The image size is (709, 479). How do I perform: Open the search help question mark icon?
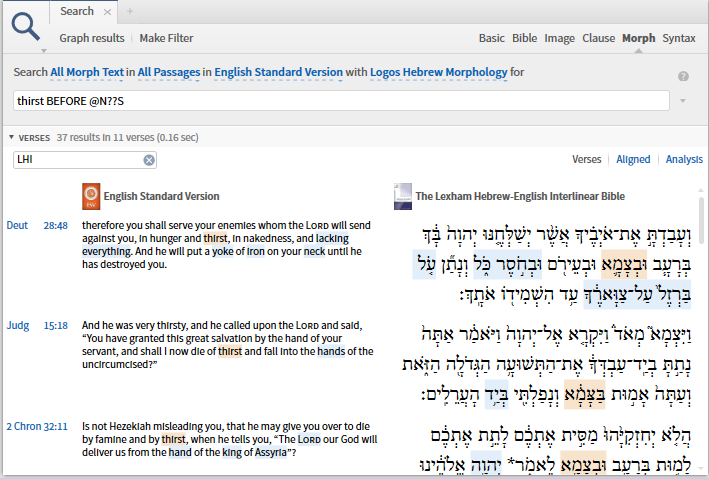click(x=683, y=77)
